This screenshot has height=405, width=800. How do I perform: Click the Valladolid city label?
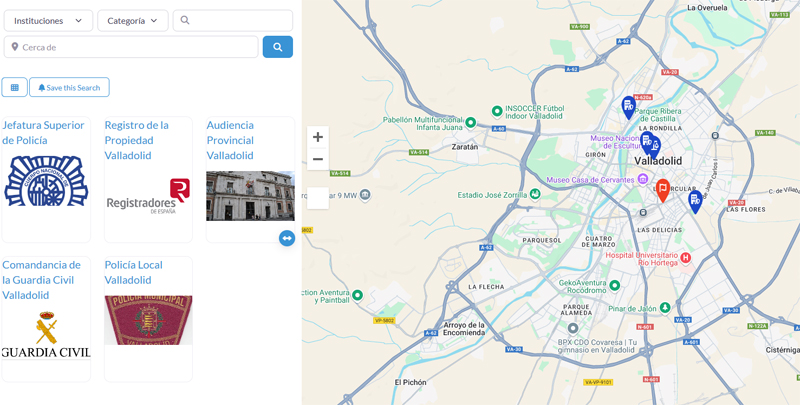[658, 161]
